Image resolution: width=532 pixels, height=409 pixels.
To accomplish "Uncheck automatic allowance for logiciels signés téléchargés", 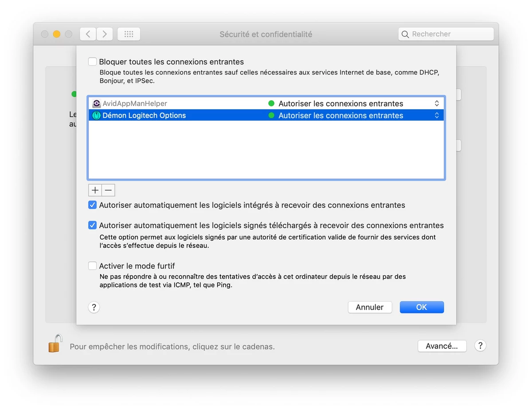I will (x=92, y=225).
